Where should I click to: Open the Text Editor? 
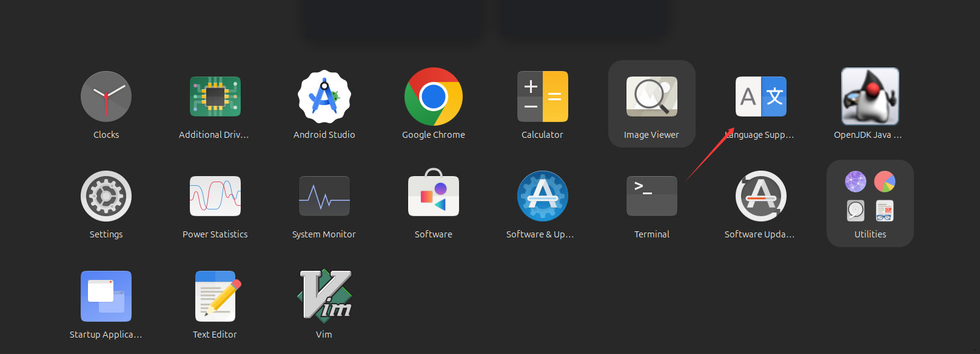point(215,296)
